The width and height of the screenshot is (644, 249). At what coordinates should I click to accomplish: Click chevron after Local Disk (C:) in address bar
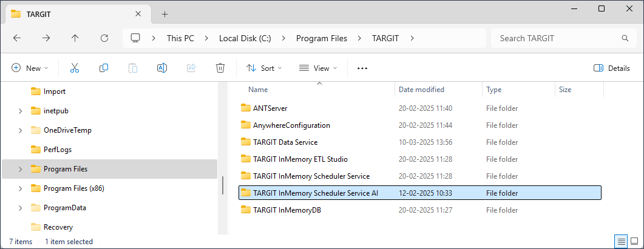point(283,38)
